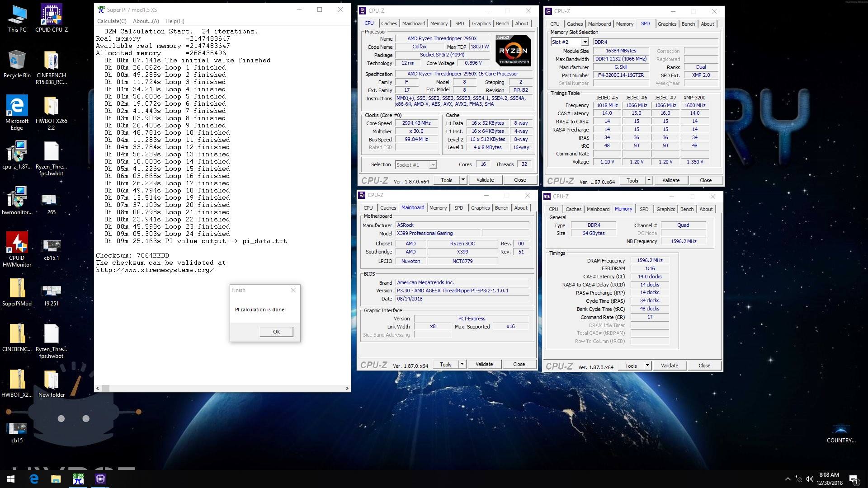This screenshot has height=488, width=868.
Task: Click Checksum: 7864EEBD line
Action: [132, 256]
